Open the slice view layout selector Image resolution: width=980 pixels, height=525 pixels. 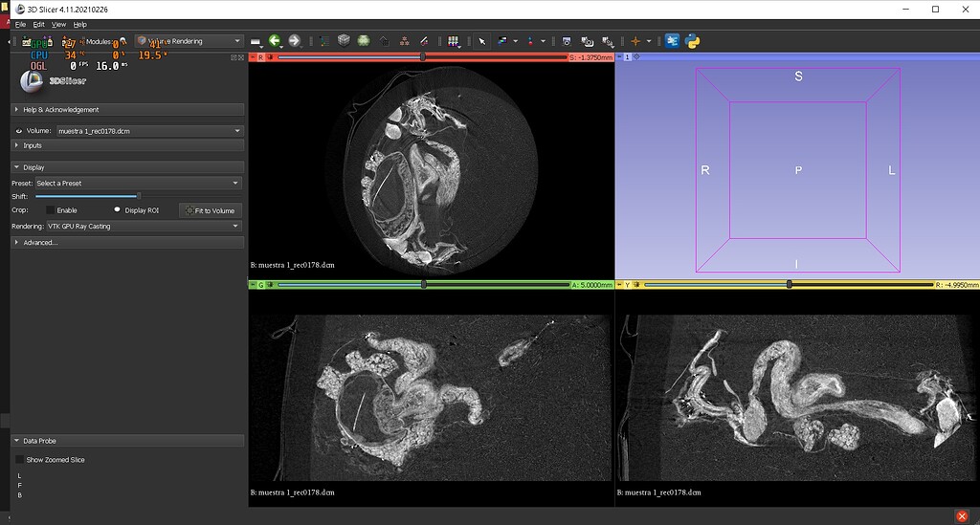pyautogui.click(x=454, y=41)
